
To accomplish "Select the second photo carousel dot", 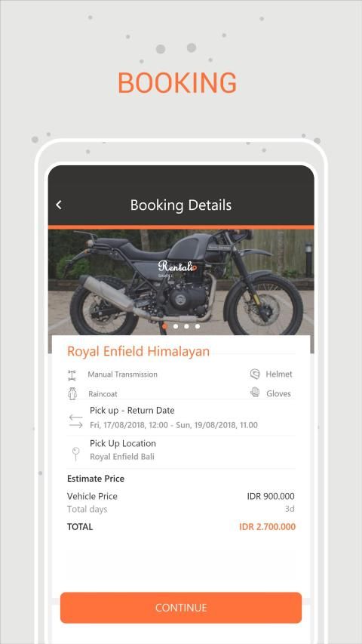I will click(176, 326).
